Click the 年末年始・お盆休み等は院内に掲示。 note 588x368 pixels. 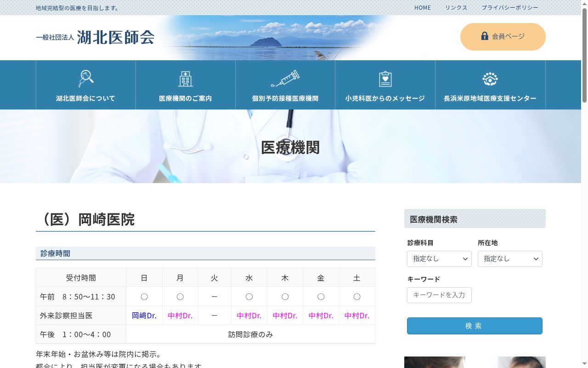(99, 355)
